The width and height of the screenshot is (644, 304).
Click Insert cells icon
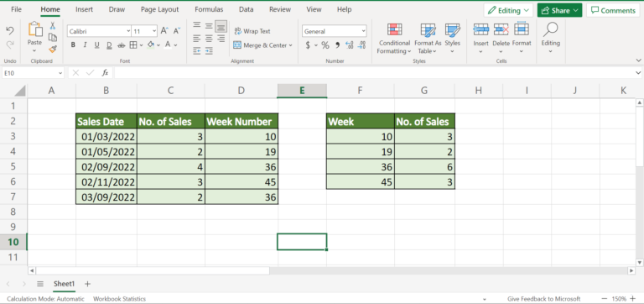tap(481, 29)
